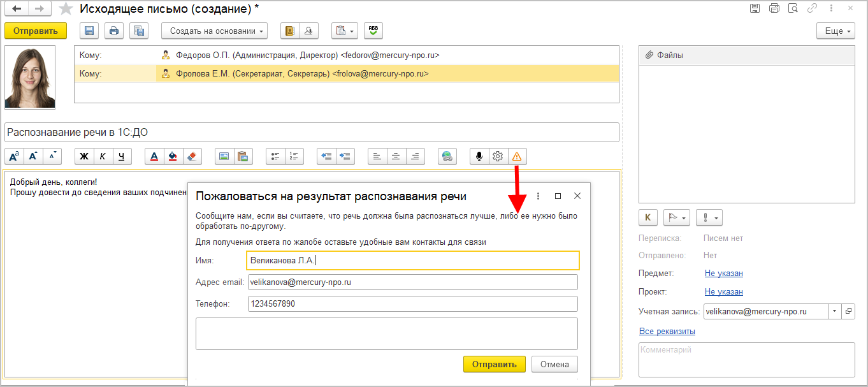Increase paragraph indent
This screenshot has width=868, height=387.
pyautogui.click(x=345, y=156)
